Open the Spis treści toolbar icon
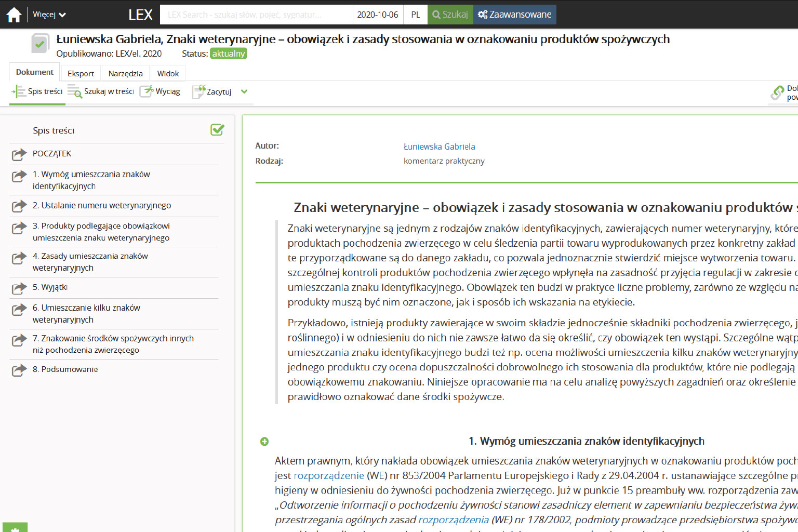 pos(19,91)
